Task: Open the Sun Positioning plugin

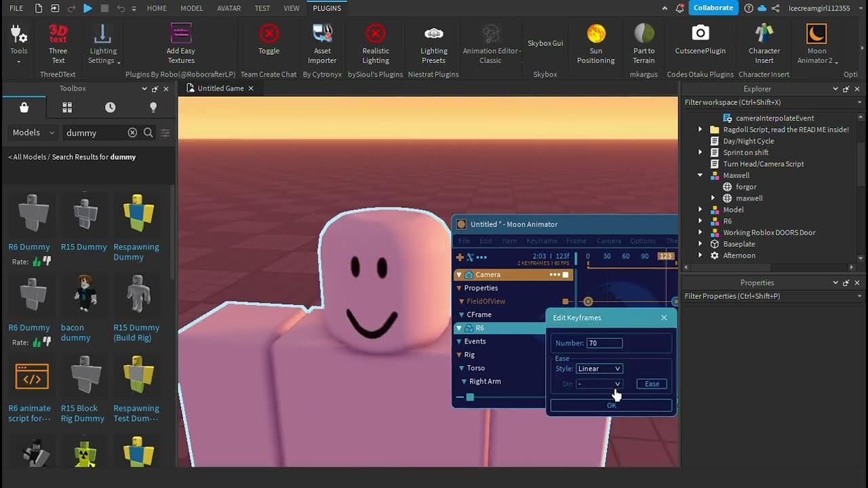Action: point(596,43)
